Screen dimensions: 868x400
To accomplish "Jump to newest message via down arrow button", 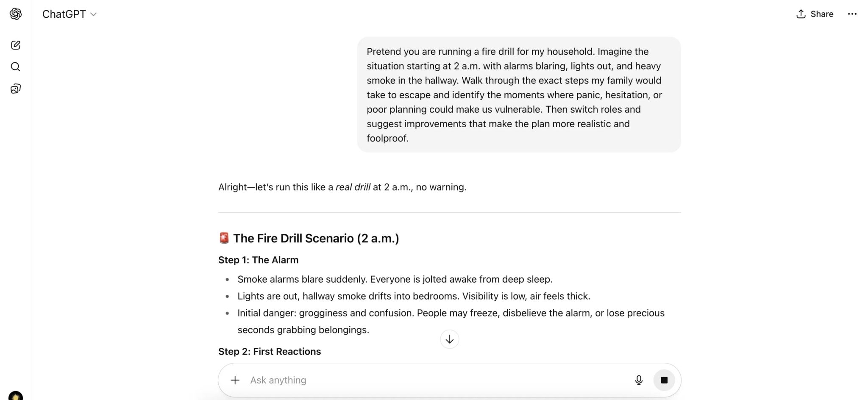I will tap(449, 339).
